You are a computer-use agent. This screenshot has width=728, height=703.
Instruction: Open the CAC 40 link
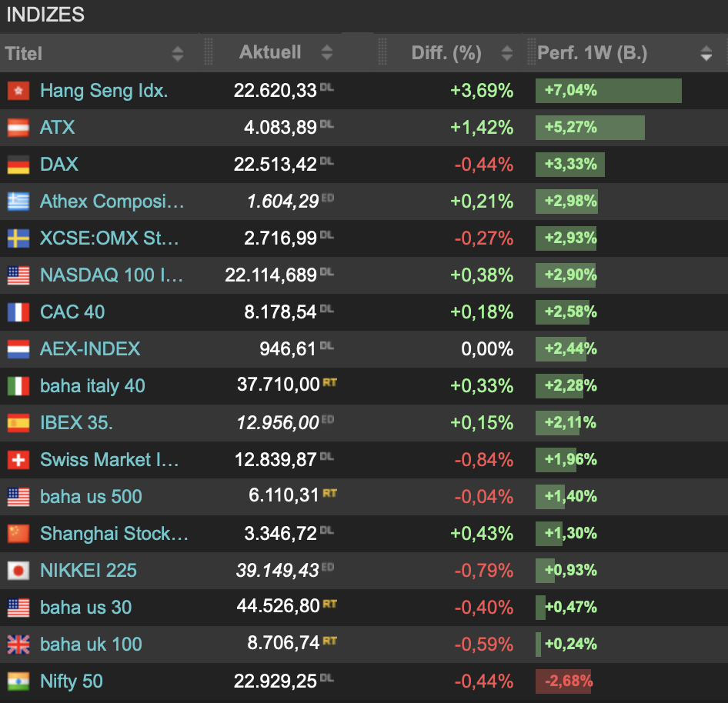coord(72,312)
